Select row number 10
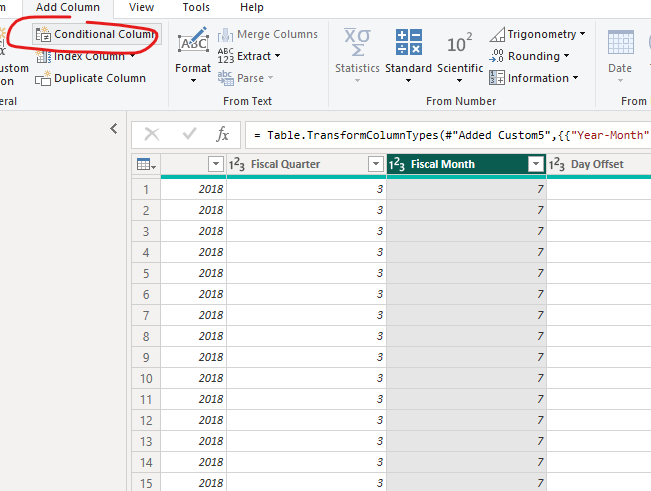The width and height of the screenshot is (651, 491). point(146,379)
